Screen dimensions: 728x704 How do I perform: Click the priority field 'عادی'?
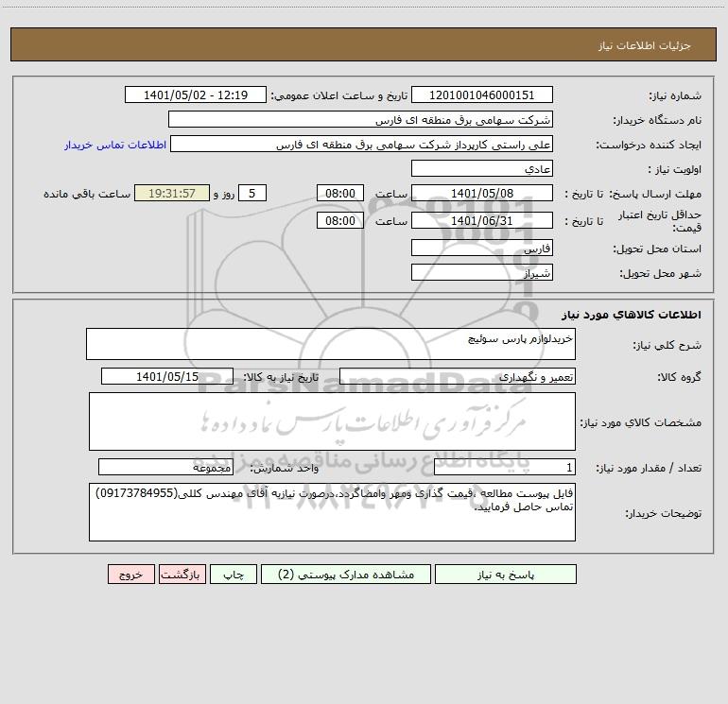coord(482,168)
